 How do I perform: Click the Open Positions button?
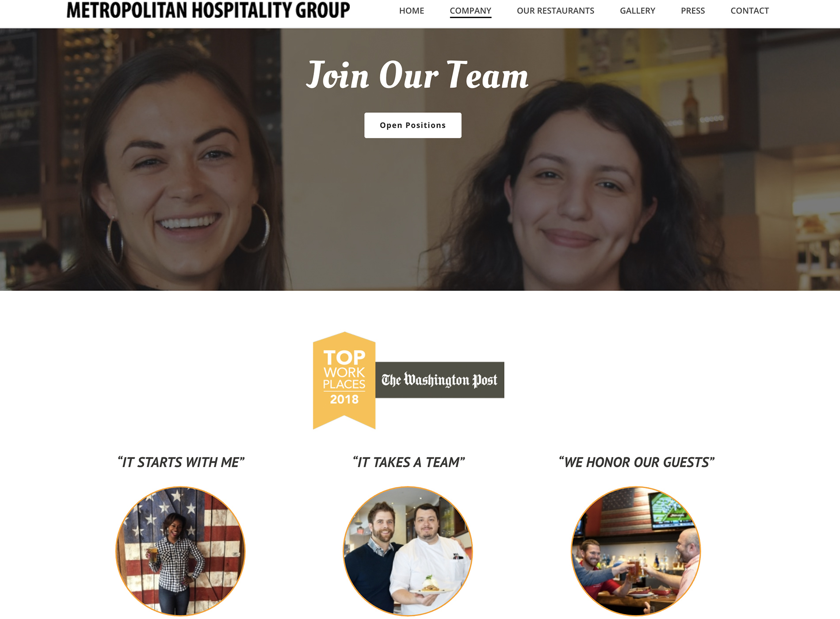(412, 125)
